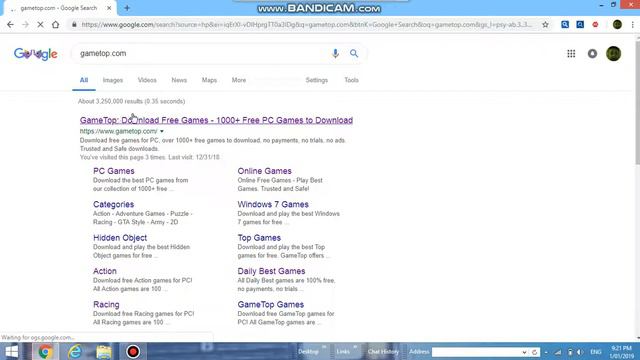640x360 pixels.
Task: Click the Google logo
Action: (x=36, y=53)
